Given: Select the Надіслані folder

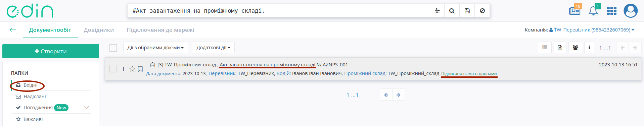Looking at the screenshot, I should pos(35,97).
